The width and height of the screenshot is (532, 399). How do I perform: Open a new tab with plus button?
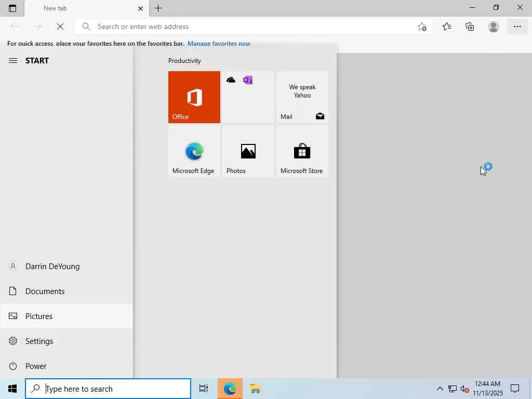(158, 8)
